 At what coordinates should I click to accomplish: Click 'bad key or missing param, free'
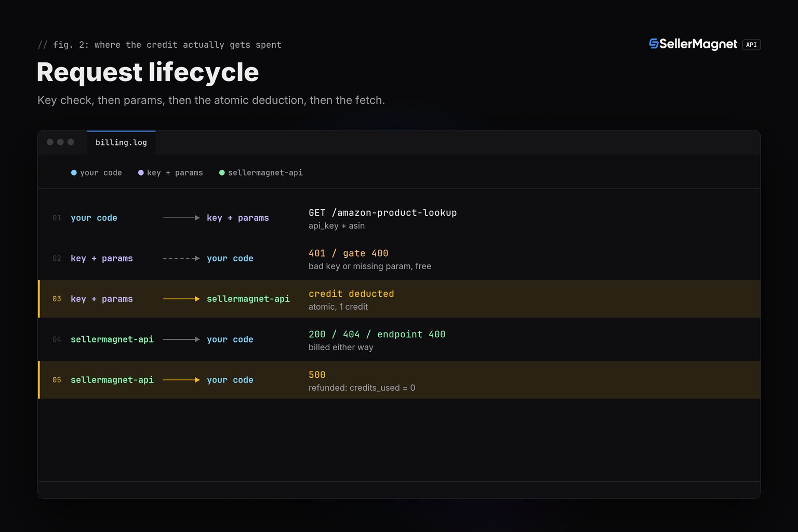[370, 266]
